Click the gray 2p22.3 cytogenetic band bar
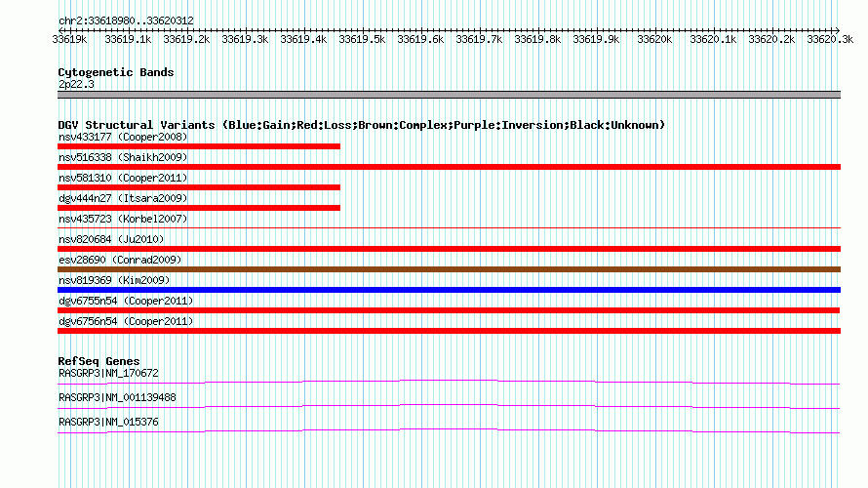This screenshot has height=488, width=868. pyautogui.click(x=449, y=95)
